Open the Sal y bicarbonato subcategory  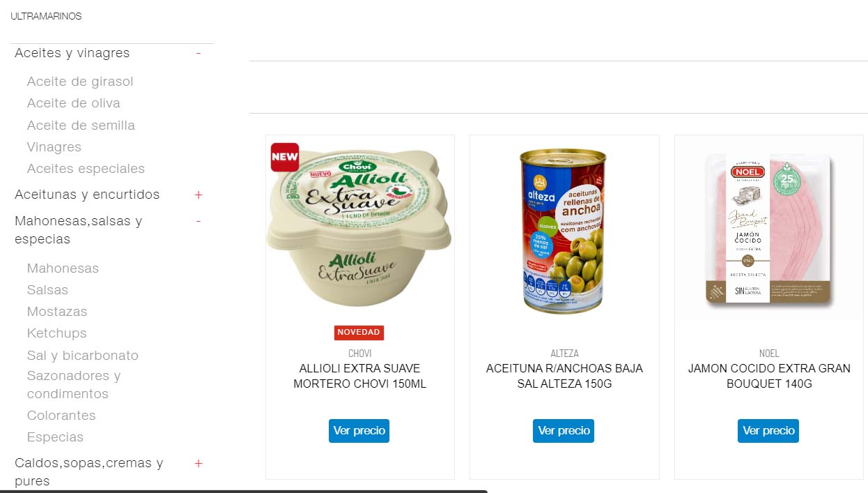coord(83,356)
